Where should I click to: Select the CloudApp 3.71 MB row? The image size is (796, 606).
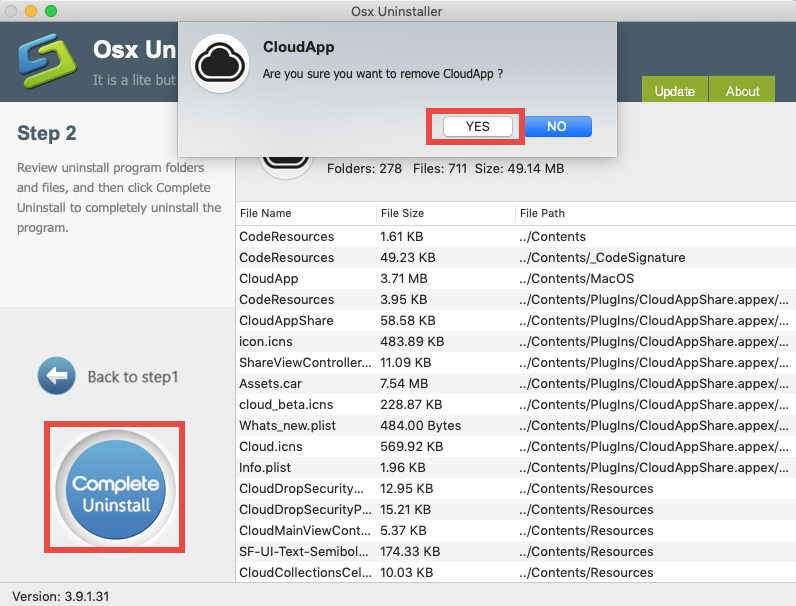[516, 279]
